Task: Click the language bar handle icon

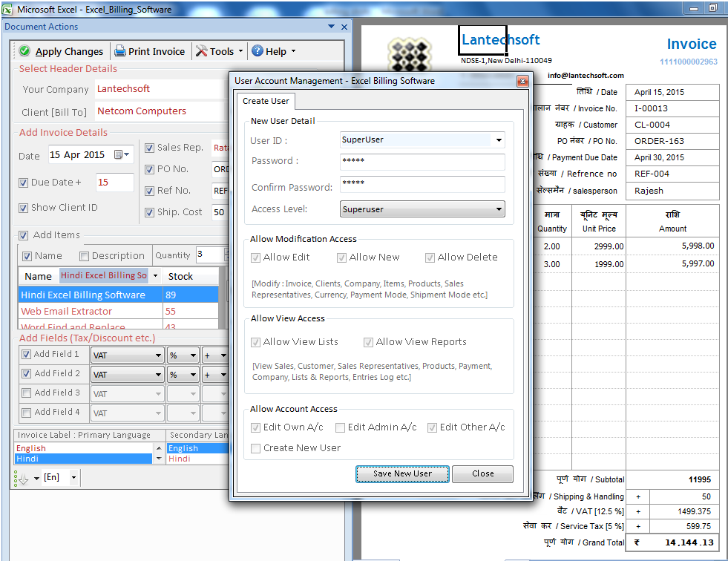Action: (x=16, y=478)
